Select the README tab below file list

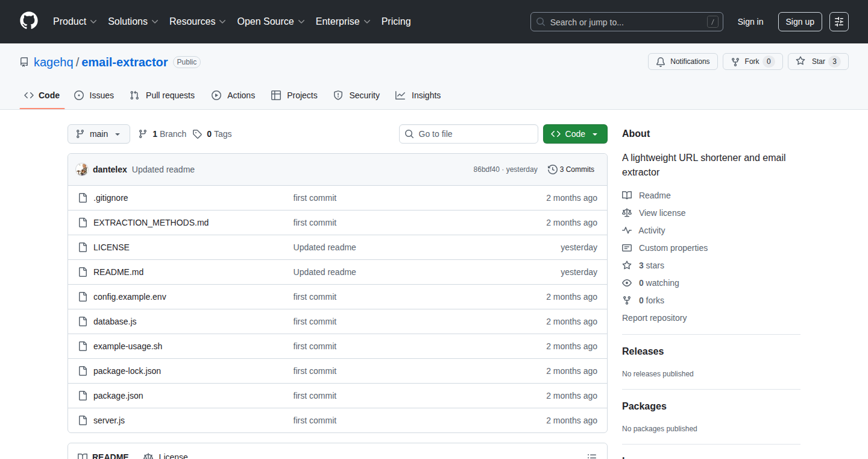(x=103, y=457)
